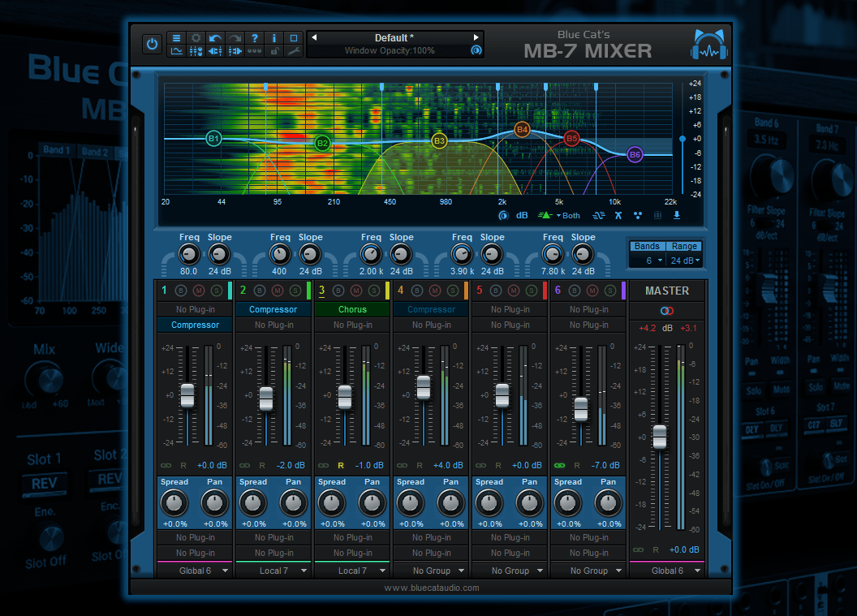Click the Master gain fader handle
The height and width of the screenshot is (616, 857).
660,437
